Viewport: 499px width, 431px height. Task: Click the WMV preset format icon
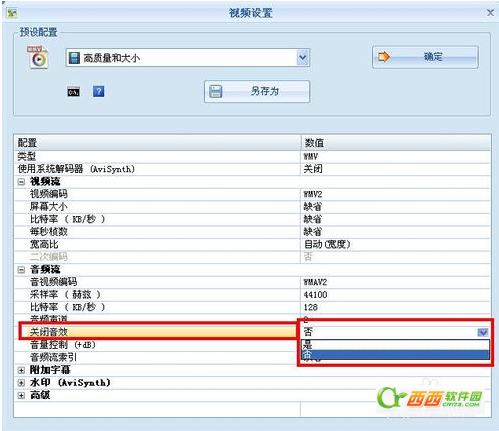point(38,57)
